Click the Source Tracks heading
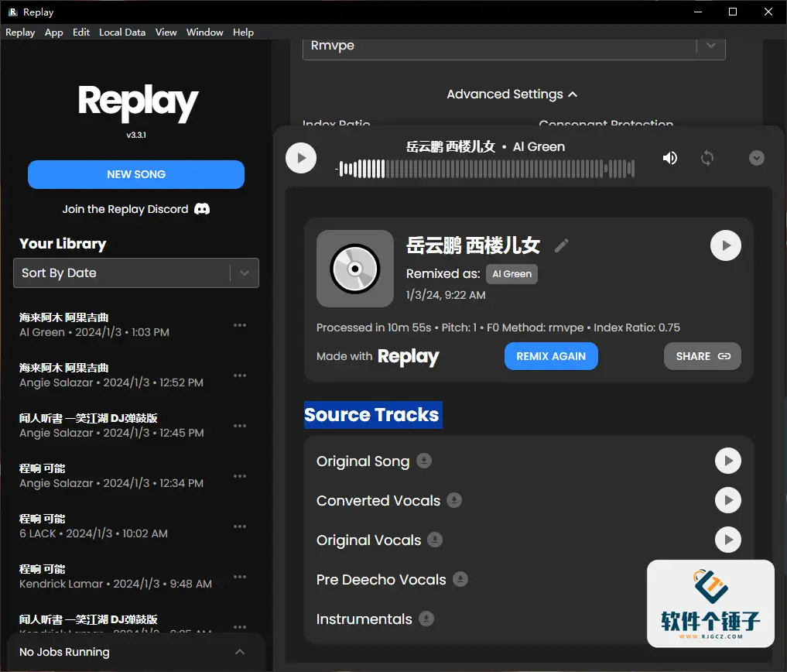 372,415
